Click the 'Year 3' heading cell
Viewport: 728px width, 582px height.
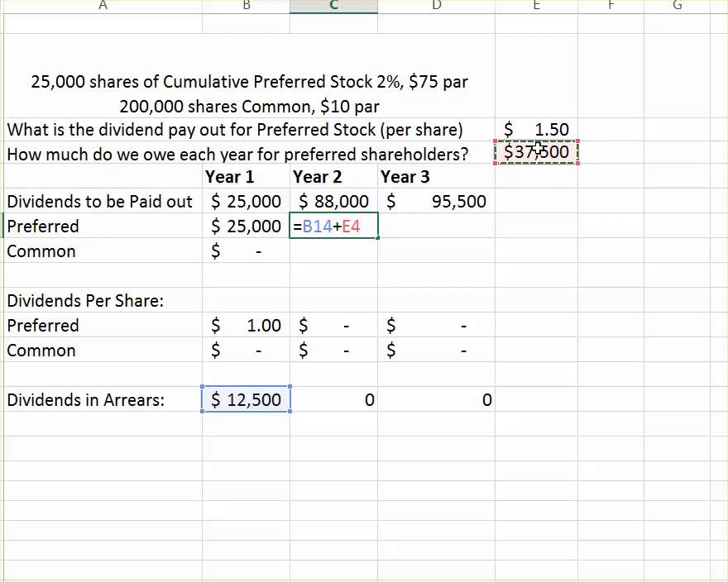437,177
